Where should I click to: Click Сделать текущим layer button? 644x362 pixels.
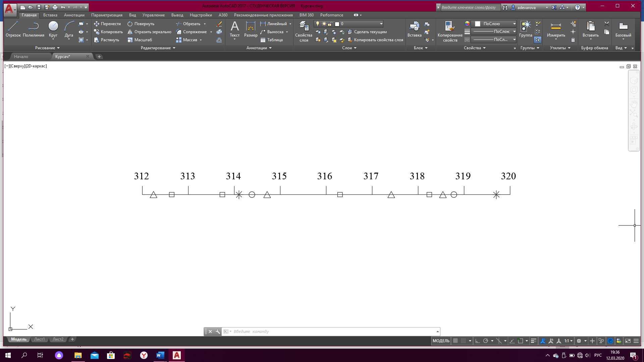click(x=367, y=32)
